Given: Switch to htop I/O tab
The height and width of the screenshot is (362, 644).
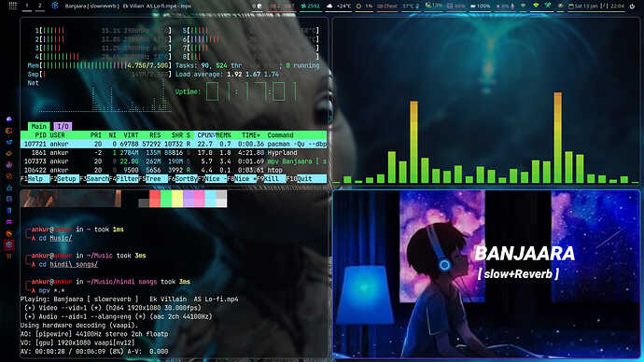Looking at the screenshot, I should point(63,126).
